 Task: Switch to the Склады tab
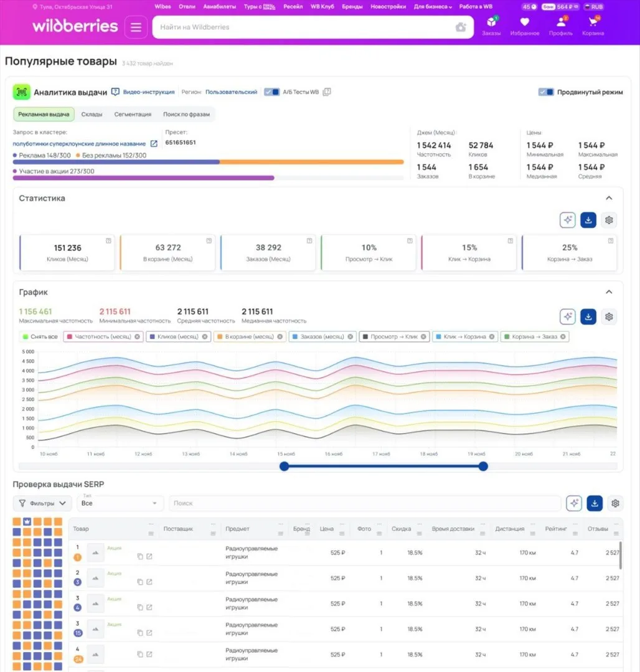point(92,115)
